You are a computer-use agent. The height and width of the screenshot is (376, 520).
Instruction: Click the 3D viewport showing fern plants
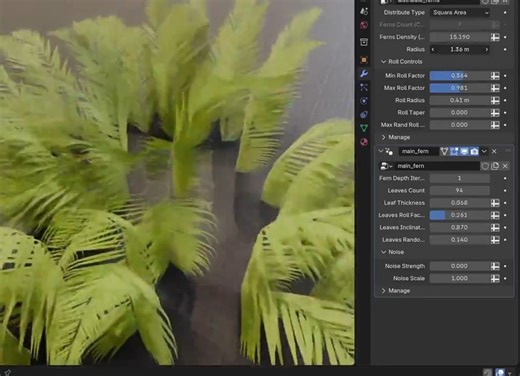tap(177, 182)
